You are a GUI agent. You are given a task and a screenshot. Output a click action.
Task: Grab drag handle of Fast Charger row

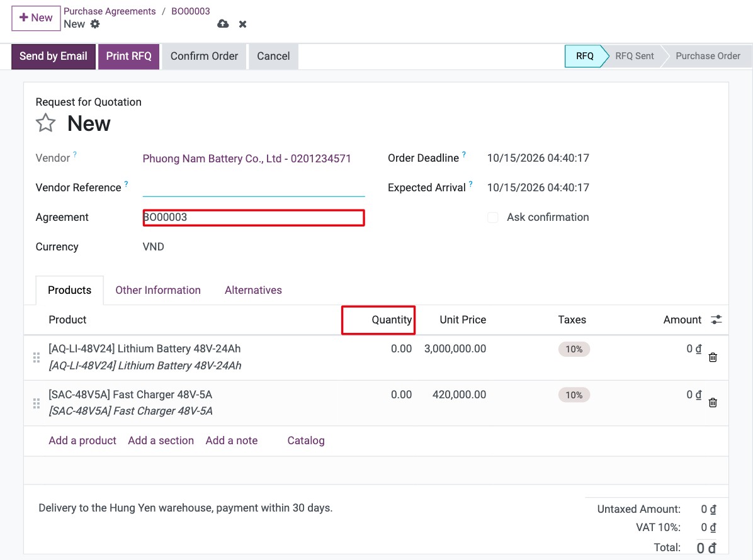pyautogui.click(x=36, y=403)
